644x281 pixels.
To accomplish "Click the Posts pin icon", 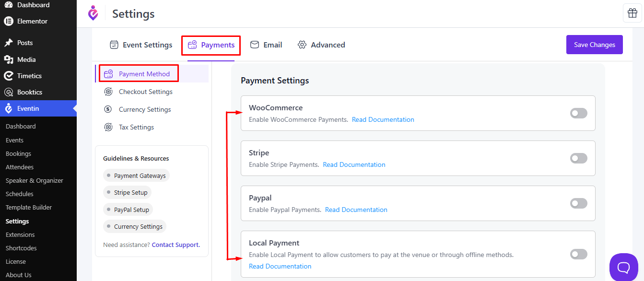I will 8,43.
